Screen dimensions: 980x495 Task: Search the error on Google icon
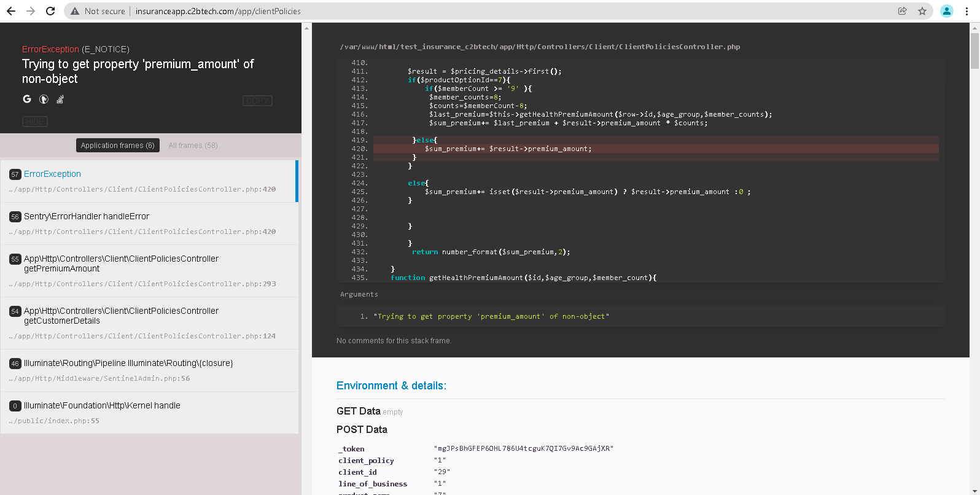coord(27,99)
